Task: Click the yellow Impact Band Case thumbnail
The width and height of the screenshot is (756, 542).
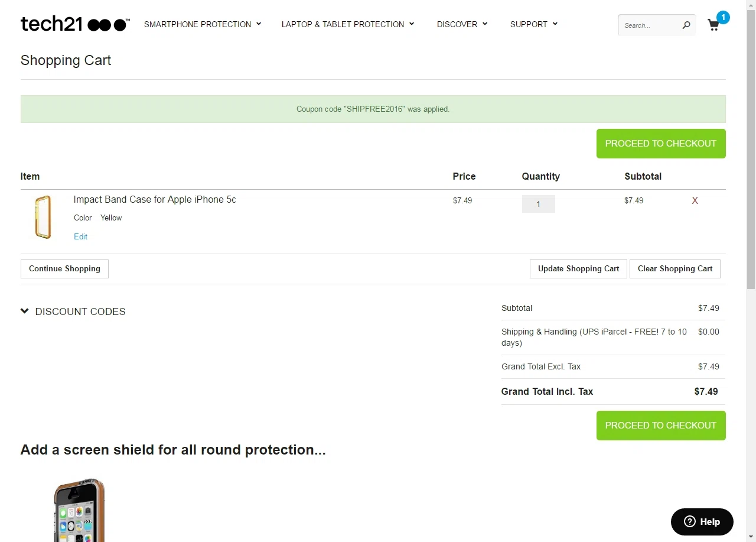Action: pos(43,217)
